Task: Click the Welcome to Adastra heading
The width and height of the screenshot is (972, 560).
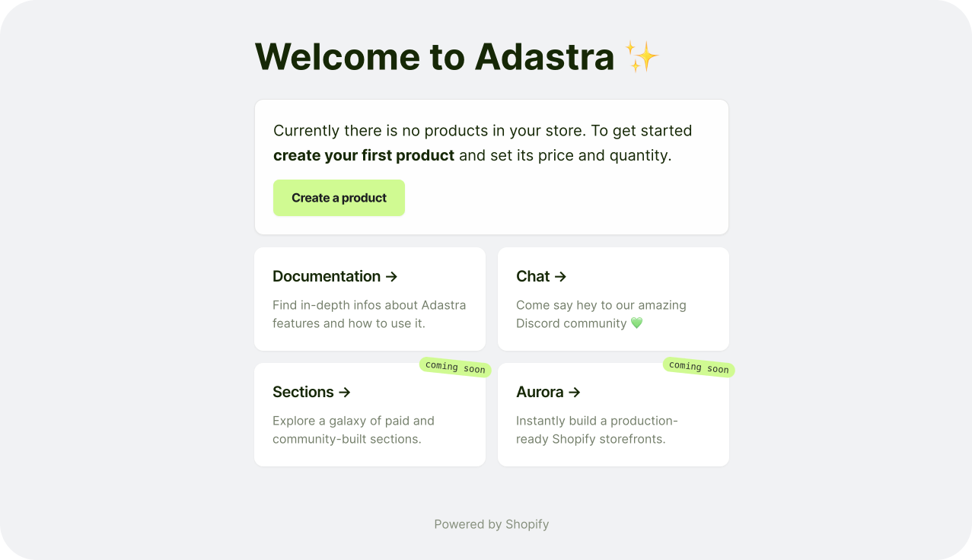Action: [x=435, y=56]
